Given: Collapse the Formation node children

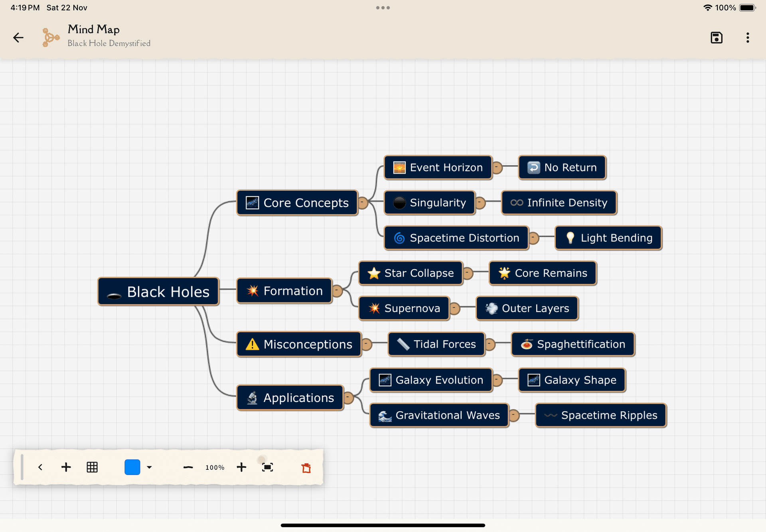Looking at the screenshot, I should (337, 291).
